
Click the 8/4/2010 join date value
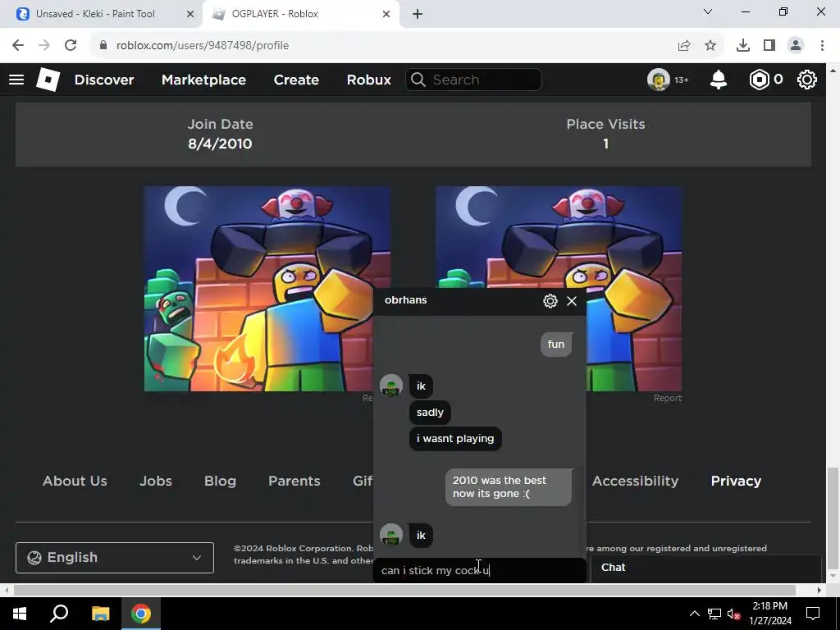220,144
